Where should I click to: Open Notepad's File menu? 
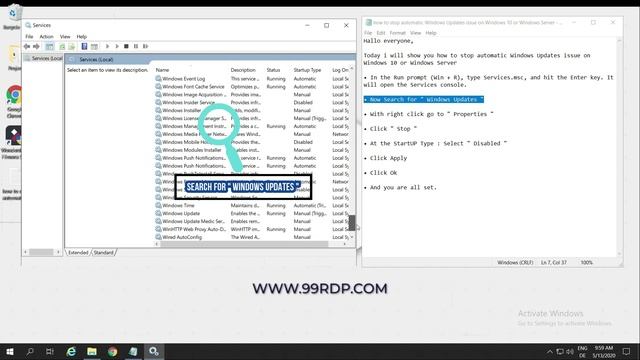point(368,33)
